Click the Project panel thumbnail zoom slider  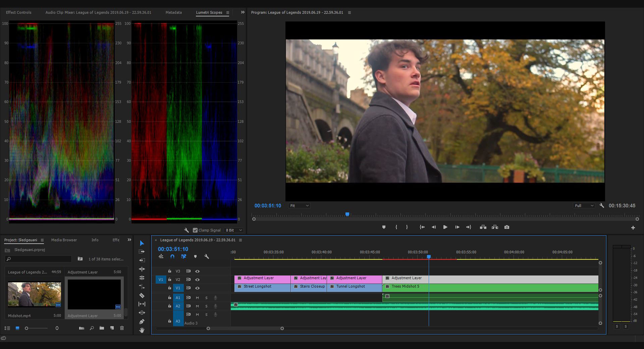[26, 328]
